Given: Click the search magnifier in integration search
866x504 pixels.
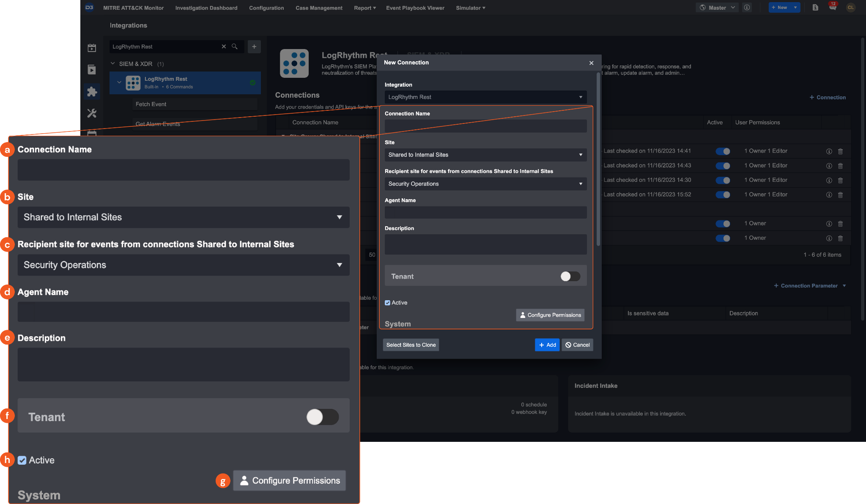Looking at the screenshot, I should (x=235, y=47).
